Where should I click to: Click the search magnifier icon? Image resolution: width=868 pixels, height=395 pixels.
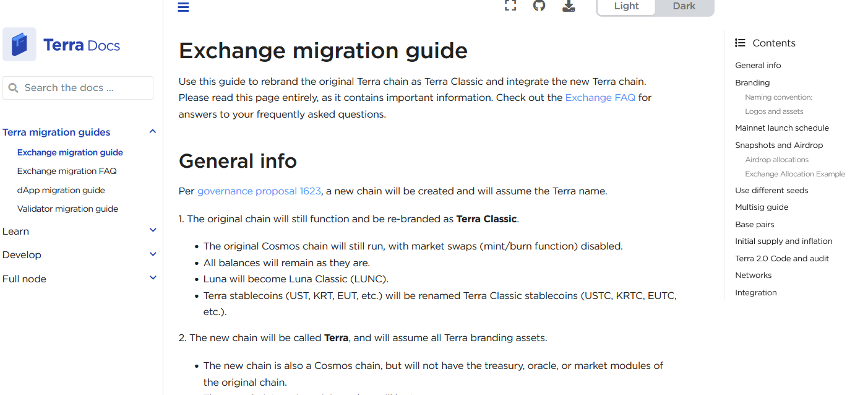(x=14, y=88)
